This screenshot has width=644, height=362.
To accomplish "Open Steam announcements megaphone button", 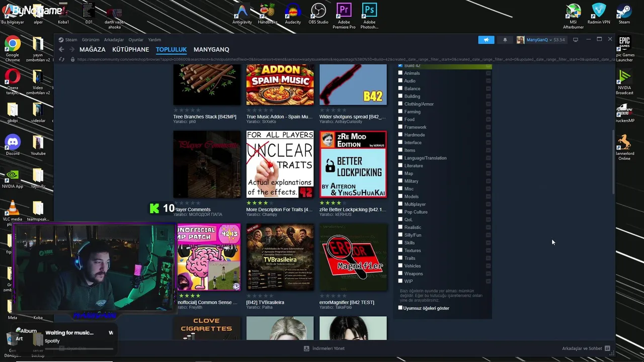I will coord(486,40).
